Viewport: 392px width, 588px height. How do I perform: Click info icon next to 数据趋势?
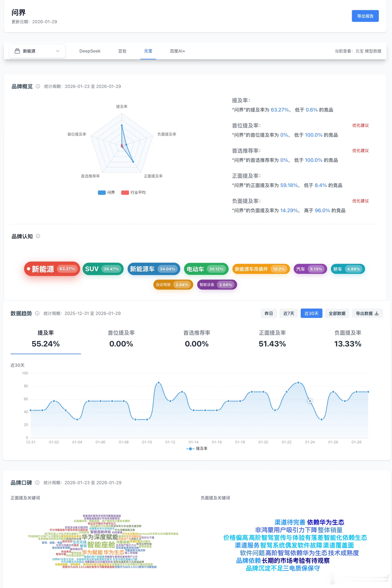point(37,313)
